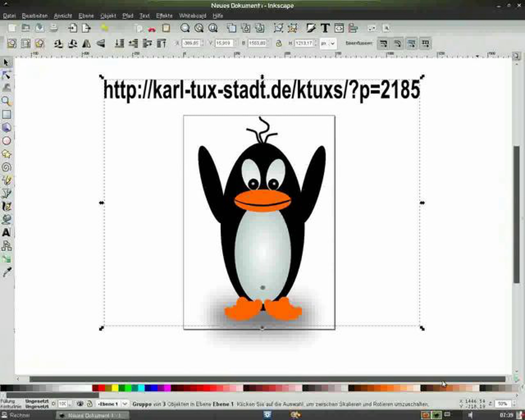This screenshot has height=420, width=525.
Task: Toggle move gradients affect button
Action: 412,44
